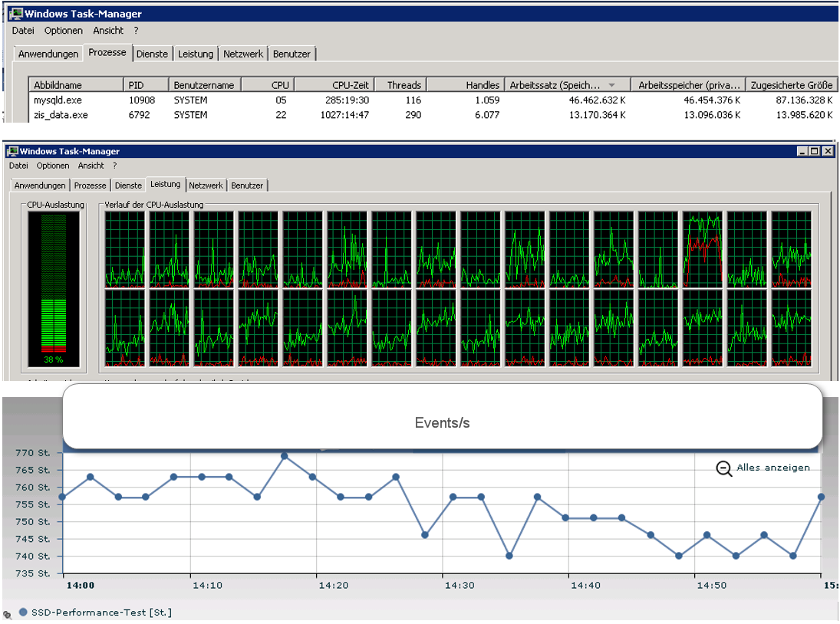Click the SSD-Performance-Test legend dot
The width and height of the screenshot is (840, 624).
point(22,612)
